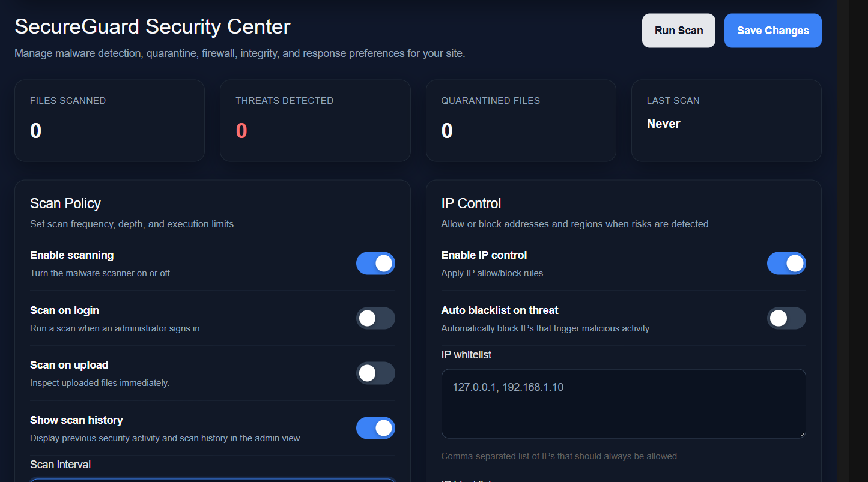
Task: Open the Quarantined Files stat card
Action: pyautogui.click(x=520, y=121)
